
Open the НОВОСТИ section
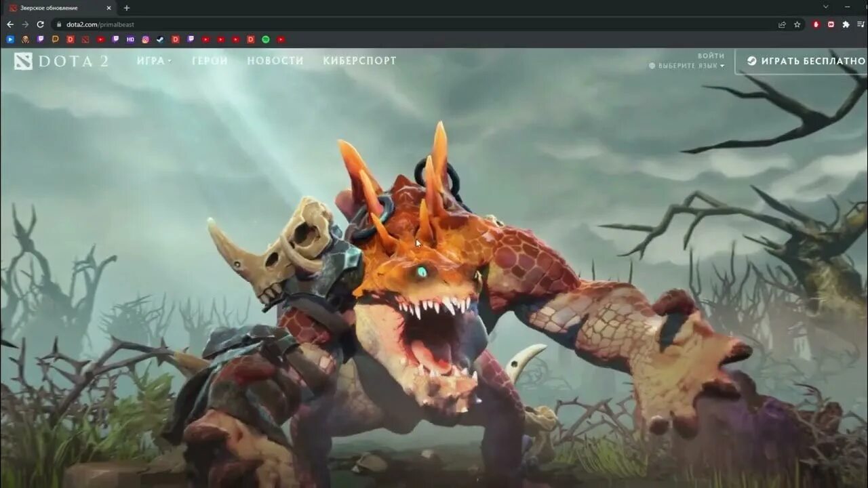(275, 60)
